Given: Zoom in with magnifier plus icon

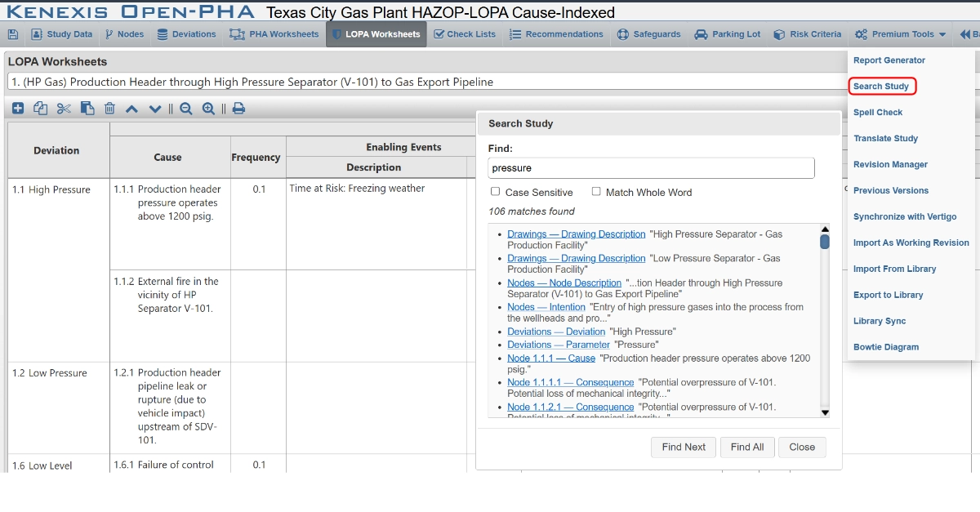Looking at the screenshot, I should [x=209, y=109].
